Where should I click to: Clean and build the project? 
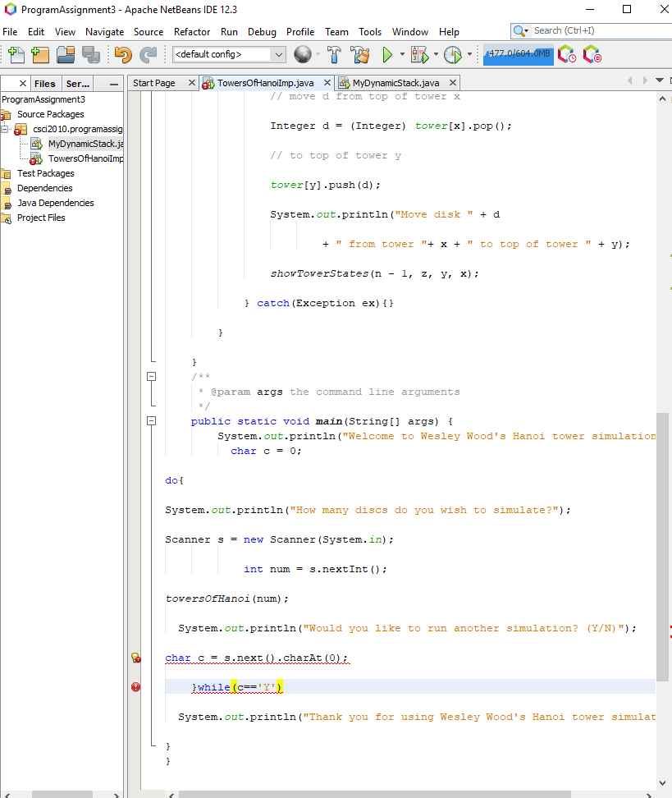[360, 54]
